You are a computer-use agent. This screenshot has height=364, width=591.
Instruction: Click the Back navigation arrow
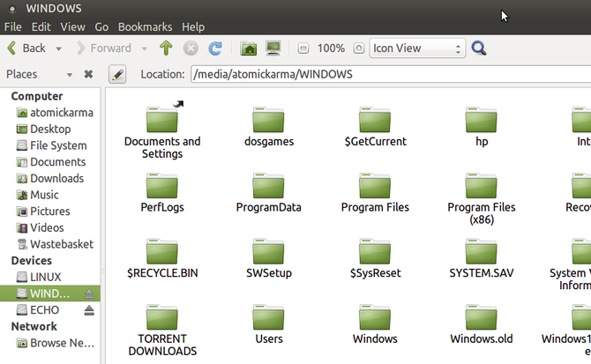(12, 48)
